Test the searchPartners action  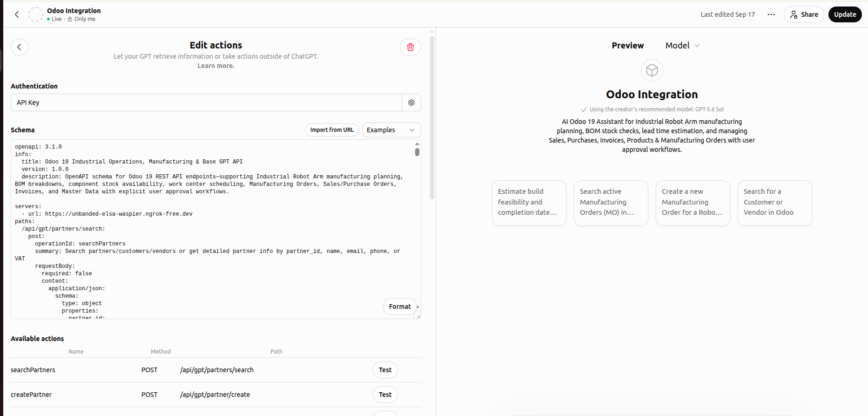[x=385, y=370]
